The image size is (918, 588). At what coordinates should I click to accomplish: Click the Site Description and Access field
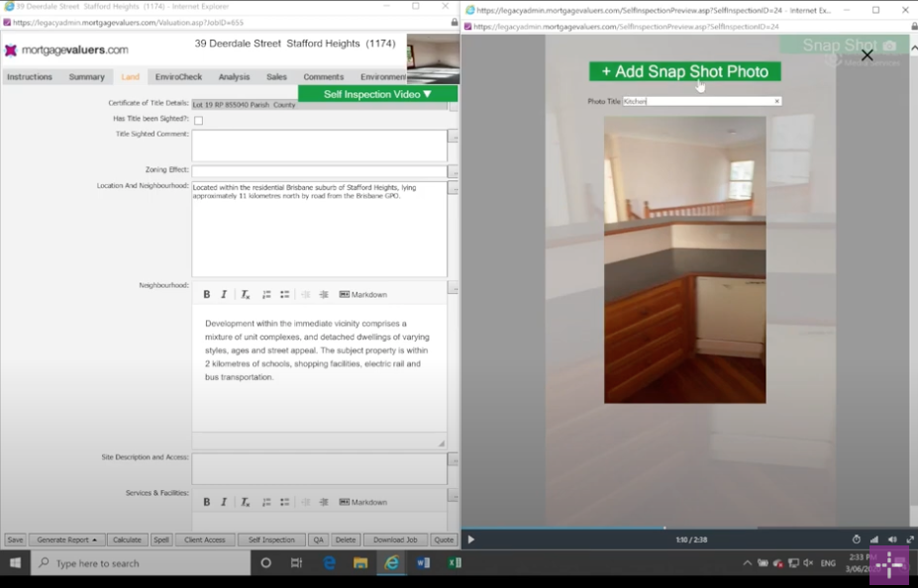(319, 468)
